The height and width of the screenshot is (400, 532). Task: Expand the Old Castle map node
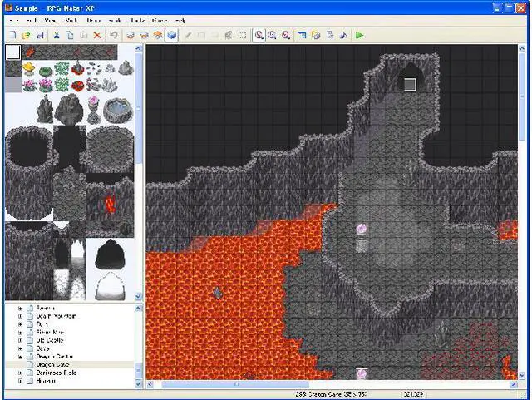[x=19, y=340]
